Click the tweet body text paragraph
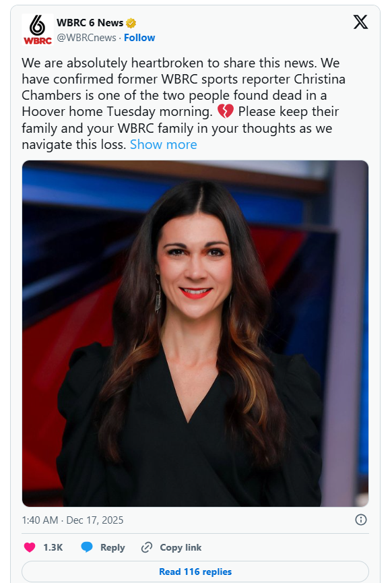392x583 pixels. [x=184, y=103]
